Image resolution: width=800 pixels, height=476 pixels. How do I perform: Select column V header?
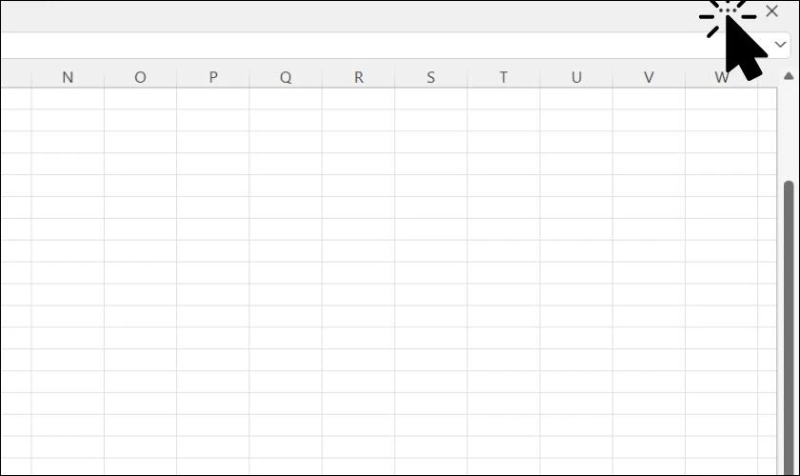tap(649, 77)
